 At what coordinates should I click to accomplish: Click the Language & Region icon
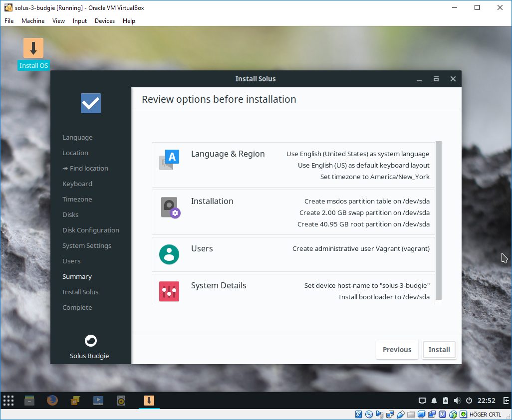point(169,160)
